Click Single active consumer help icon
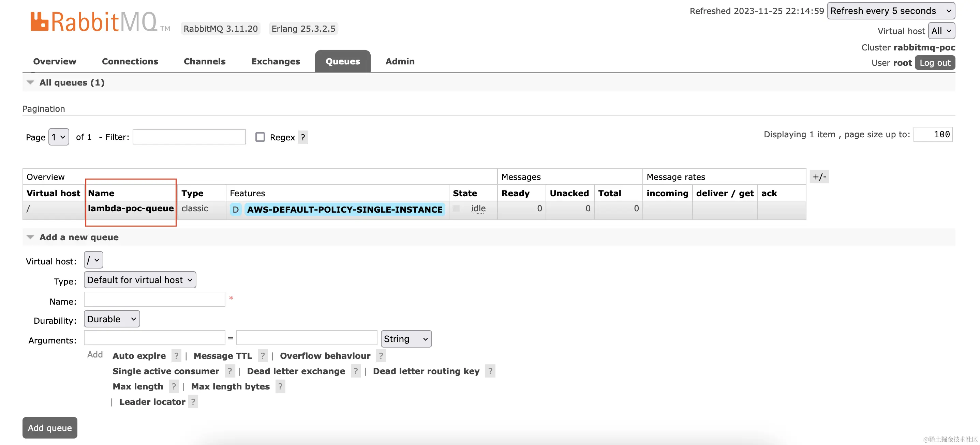 click(x=230, y=371)
